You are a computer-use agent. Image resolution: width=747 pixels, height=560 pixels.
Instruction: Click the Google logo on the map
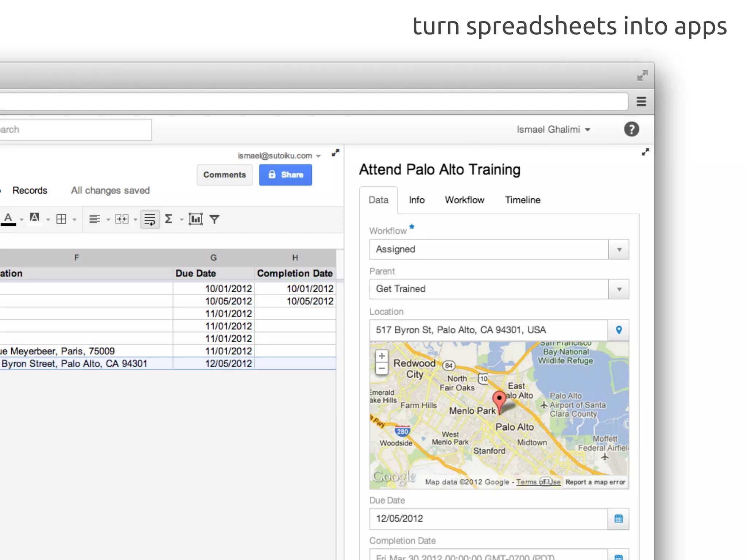[394, 477]
